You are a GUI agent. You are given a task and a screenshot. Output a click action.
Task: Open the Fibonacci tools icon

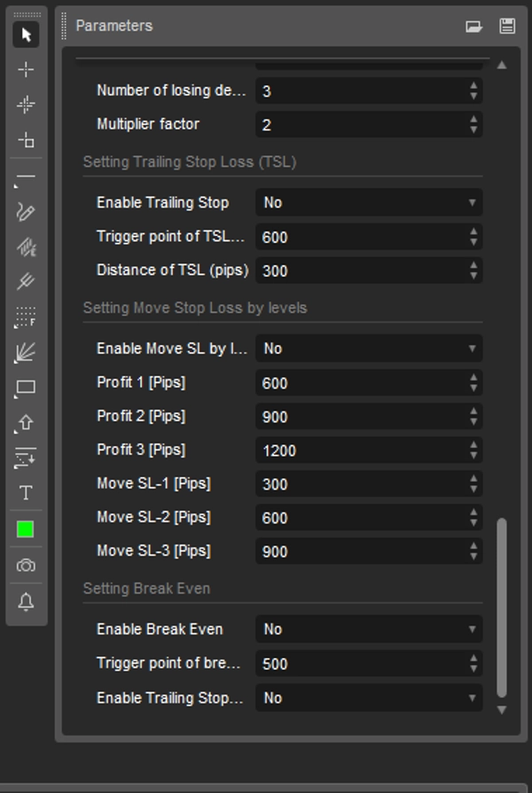[x=26, y=317]
